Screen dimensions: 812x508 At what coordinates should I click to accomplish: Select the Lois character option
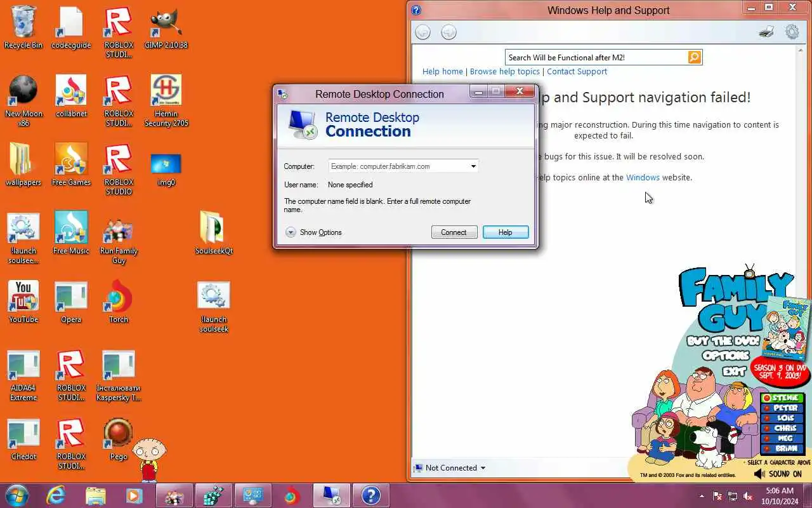tap(782, 418)
